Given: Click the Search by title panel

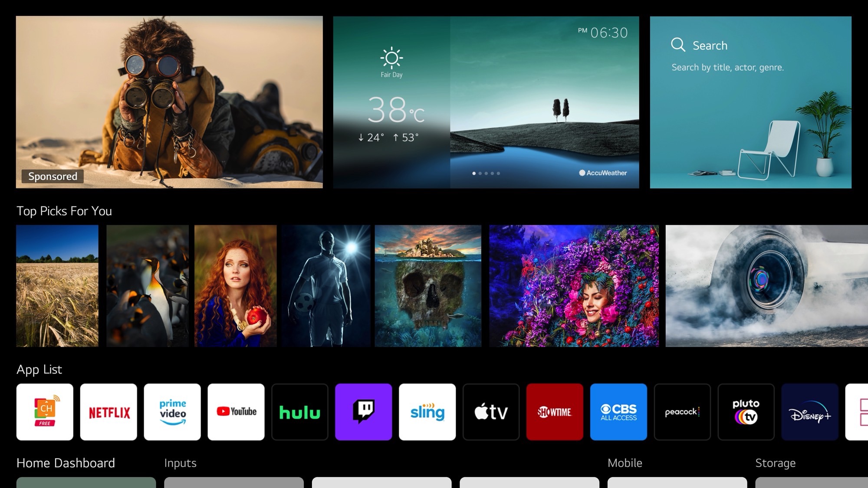Looking at the screenshot, I should pos(751,102).
